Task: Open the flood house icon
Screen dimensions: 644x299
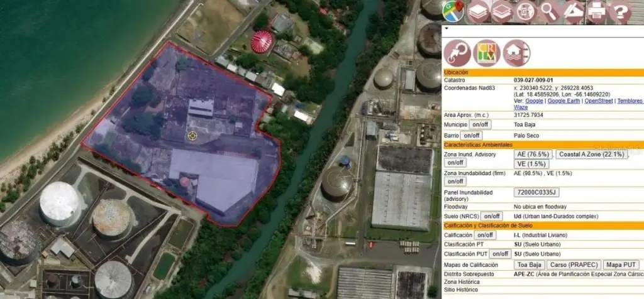Action: [x=517, y=53]
